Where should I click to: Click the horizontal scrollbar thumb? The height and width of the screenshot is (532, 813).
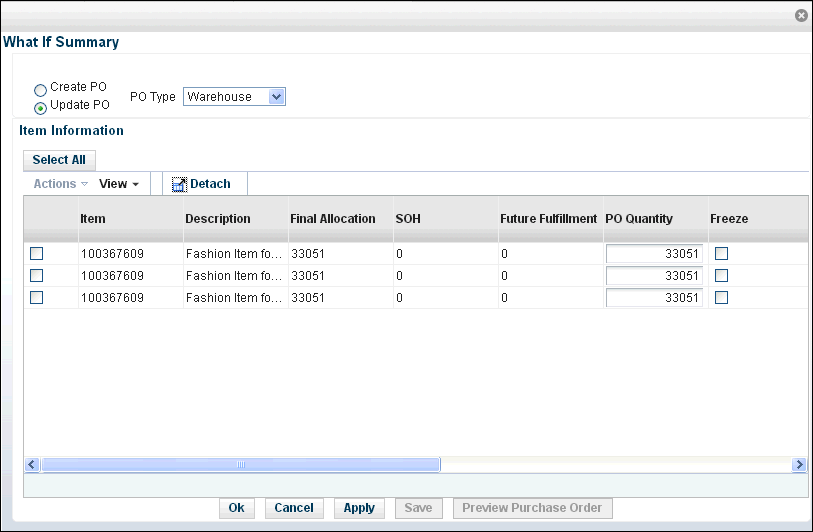(241, 464)
